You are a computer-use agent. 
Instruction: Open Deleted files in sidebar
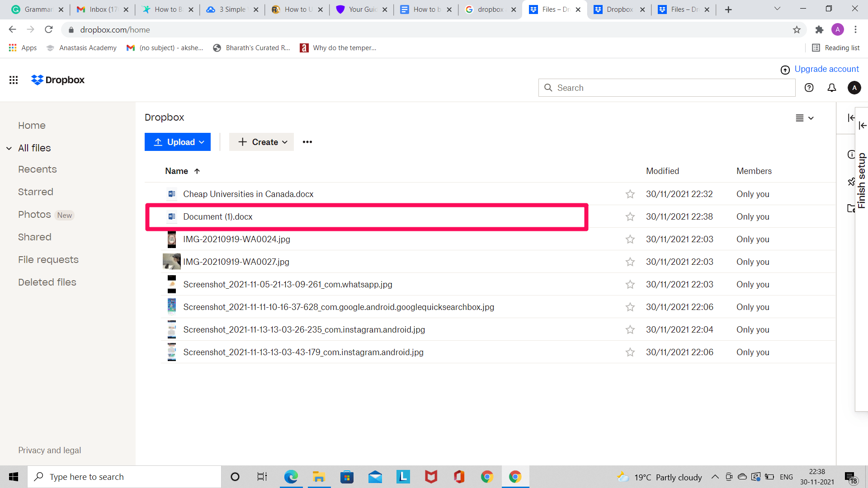pos(47,282)
